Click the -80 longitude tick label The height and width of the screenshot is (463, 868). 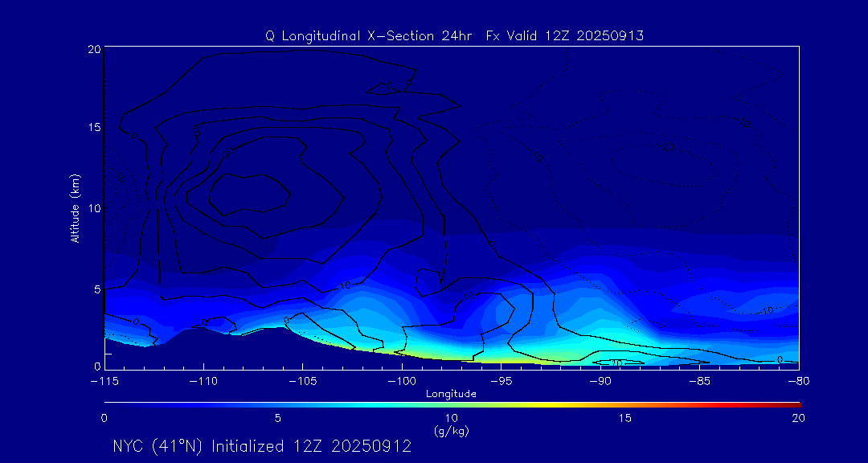(797, 380)
